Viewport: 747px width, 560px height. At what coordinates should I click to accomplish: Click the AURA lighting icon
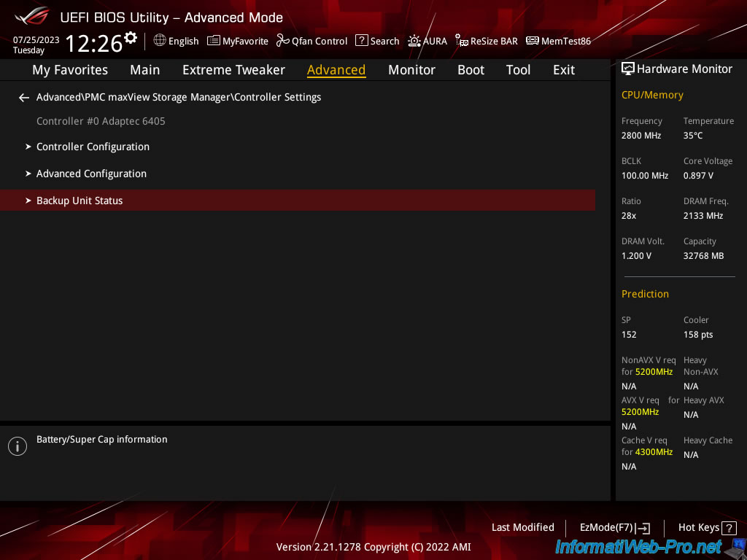(x=414, y=41)
